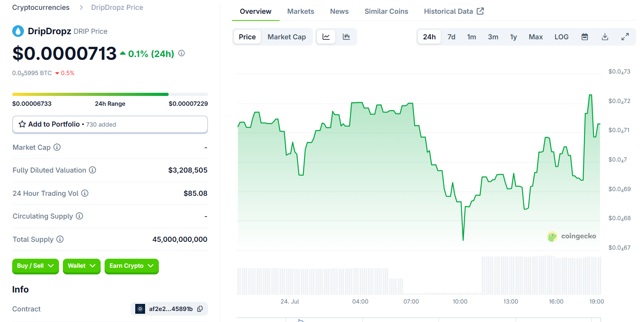Toggle LOG scale on the chart
Screen dimensions: 644x322
point(561,37)
